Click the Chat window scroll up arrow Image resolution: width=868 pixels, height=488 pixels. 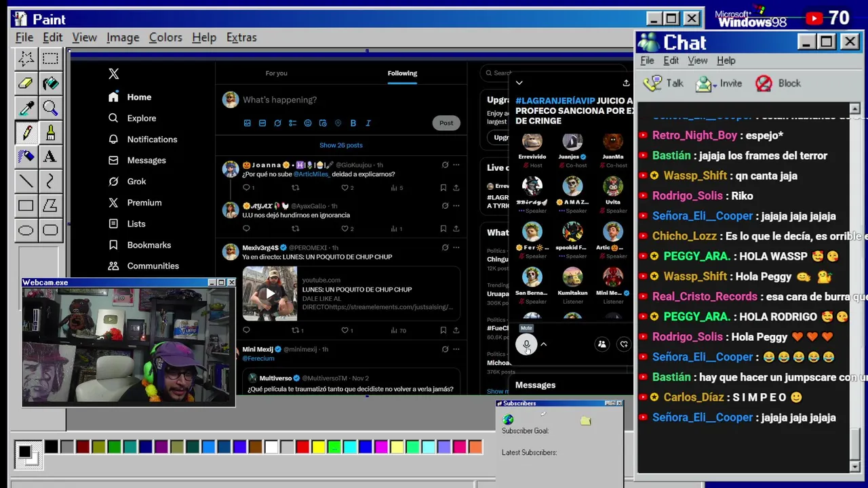(854, 109)
